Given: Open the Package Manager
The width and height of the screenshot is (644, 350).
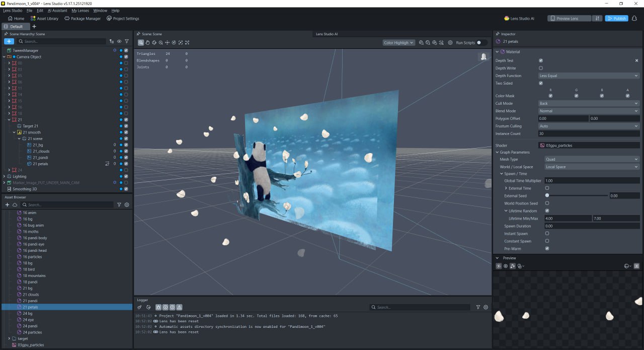Looking at the screenshot, I should coord(82,19).
